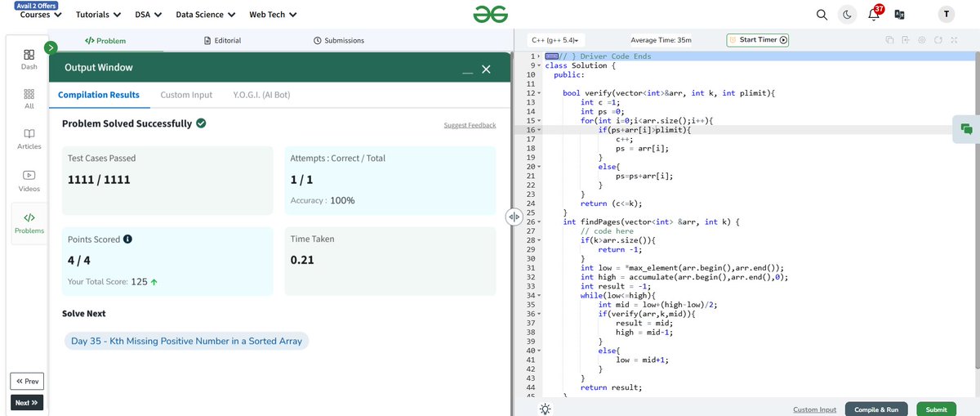This screenshot has height=416, width=980.
Task: Click the green Submit button
Action: (x=937, y=409)
